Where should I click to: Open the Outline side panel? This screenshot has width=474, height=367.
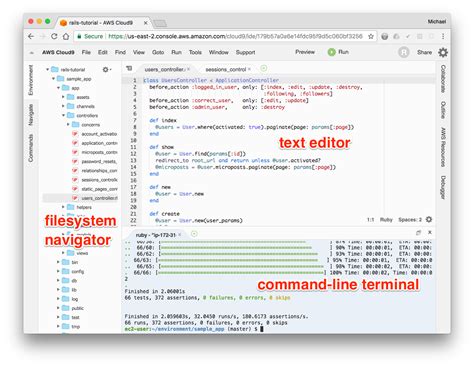[x=443, y=110]
